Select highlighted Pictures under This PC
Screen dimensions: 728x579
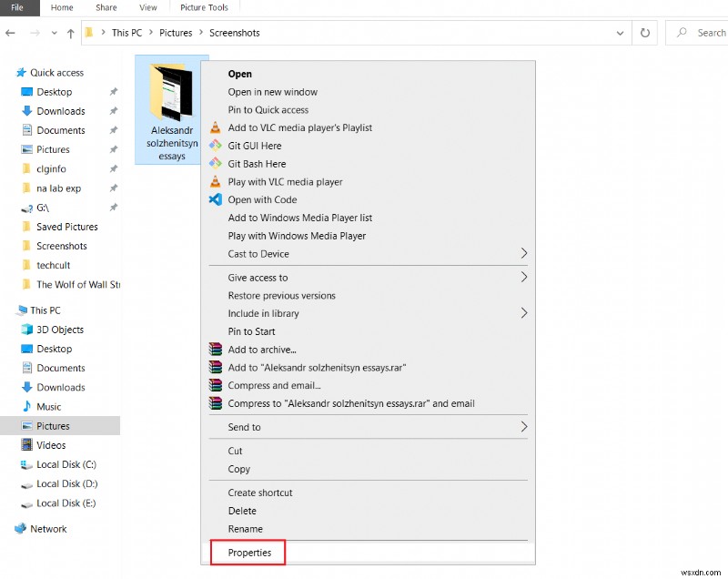click(60, 426)
